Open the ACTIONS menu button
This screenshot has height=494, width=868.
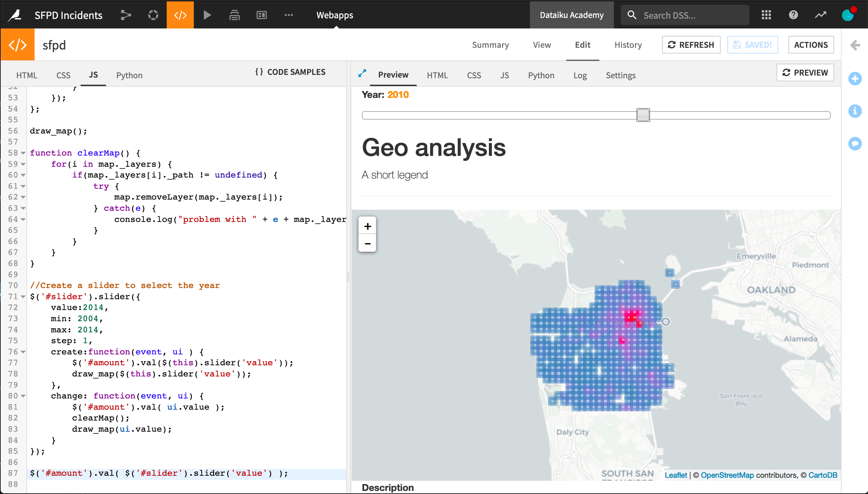tap(811, 45)
